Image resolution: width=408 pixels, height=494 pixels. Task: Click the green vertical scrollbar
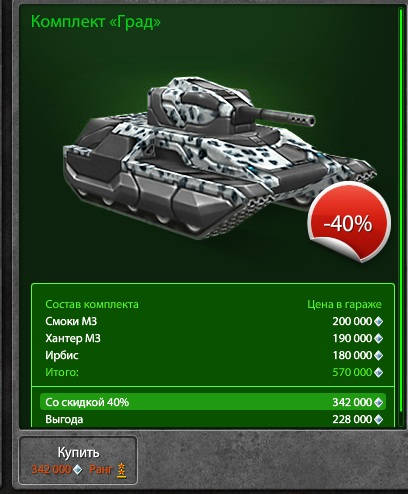pyautogui.click(x=401, y=217)
